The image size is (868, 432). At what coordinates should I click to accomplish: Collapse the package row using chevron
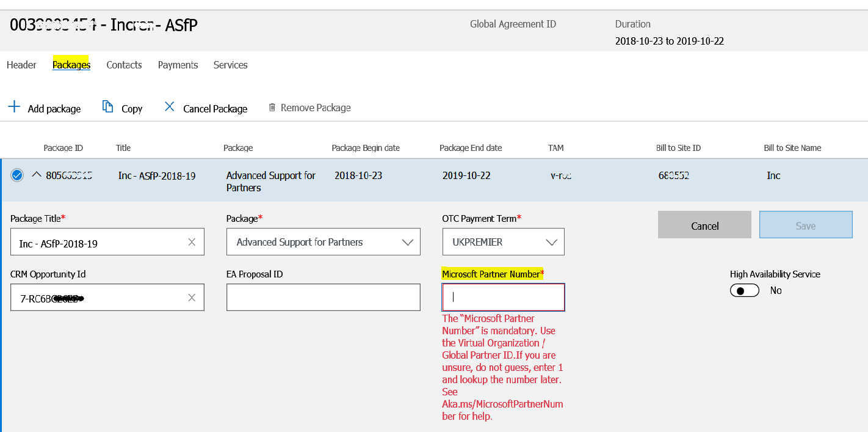coord(37,175)
